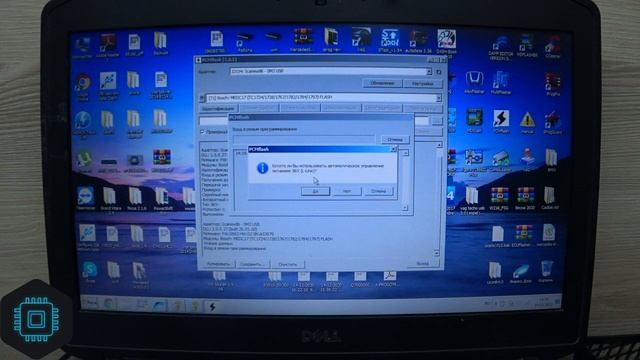
Task: Click the refresh icon beside adapter dropdown
Action: [439, 72]
